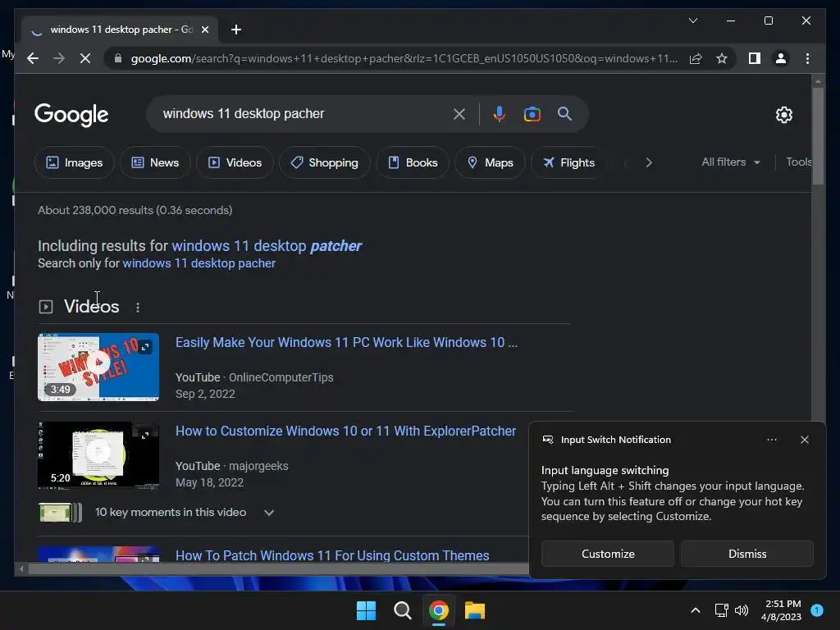Open 'Easily Make Your Windows 11 PC' result
The image size is (840, 630).
coord(346,342)
